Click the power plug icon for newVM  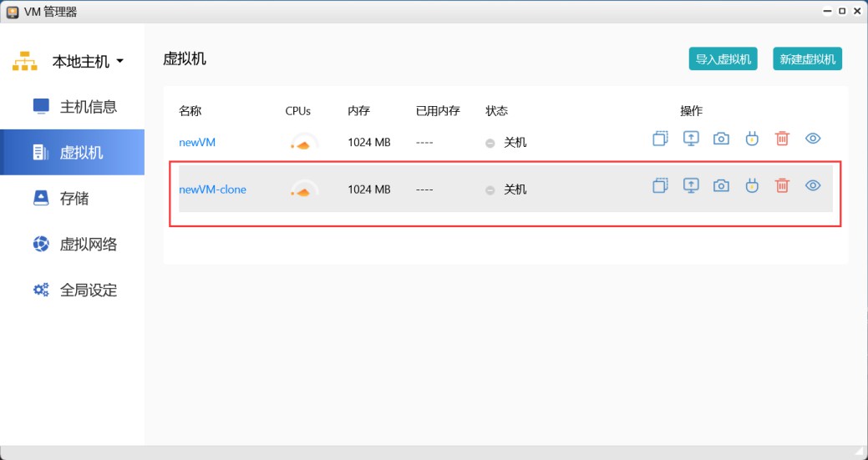click(751, 139)
